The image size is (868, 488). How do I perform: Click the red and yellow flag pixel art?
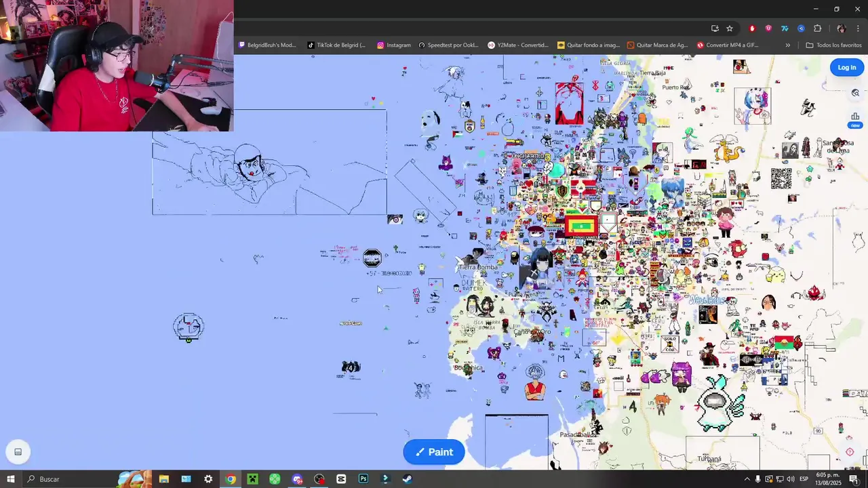point(581,226)
